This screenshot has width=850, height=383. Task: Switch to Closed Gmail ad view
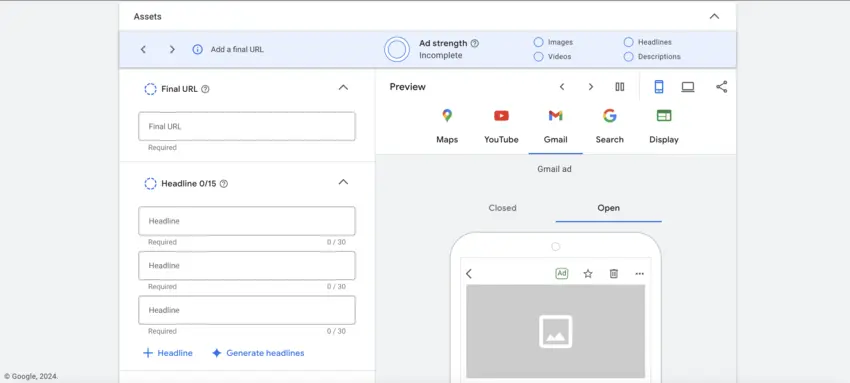point(503,208)
